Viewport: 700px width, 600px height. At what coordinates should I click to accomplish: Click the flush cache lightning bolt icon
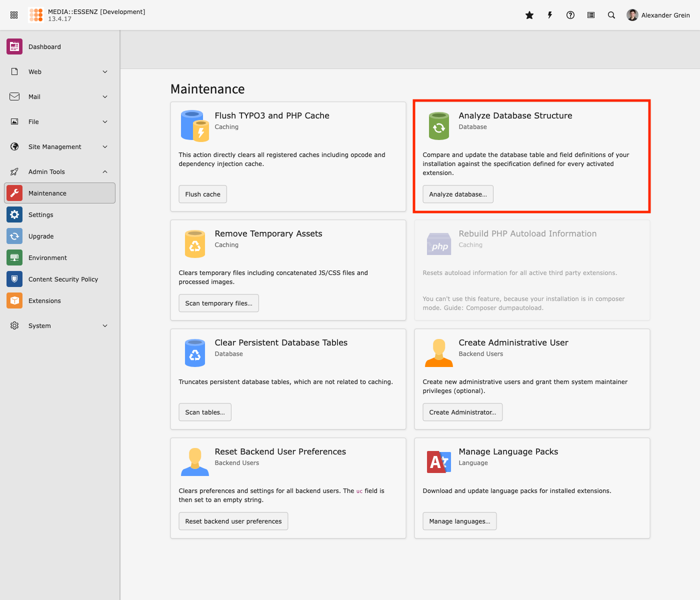click(550, 15)
